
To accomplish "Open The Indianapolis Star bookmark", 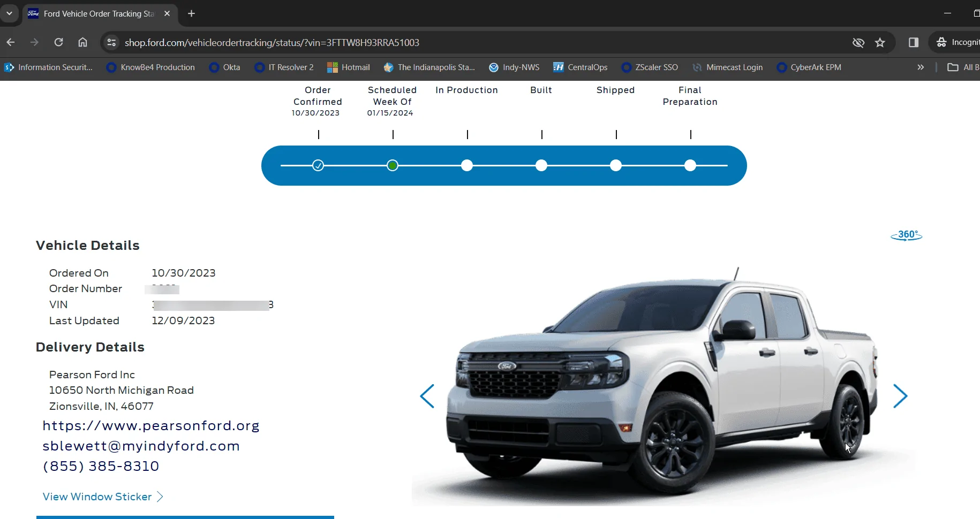I will click(429, 67).
